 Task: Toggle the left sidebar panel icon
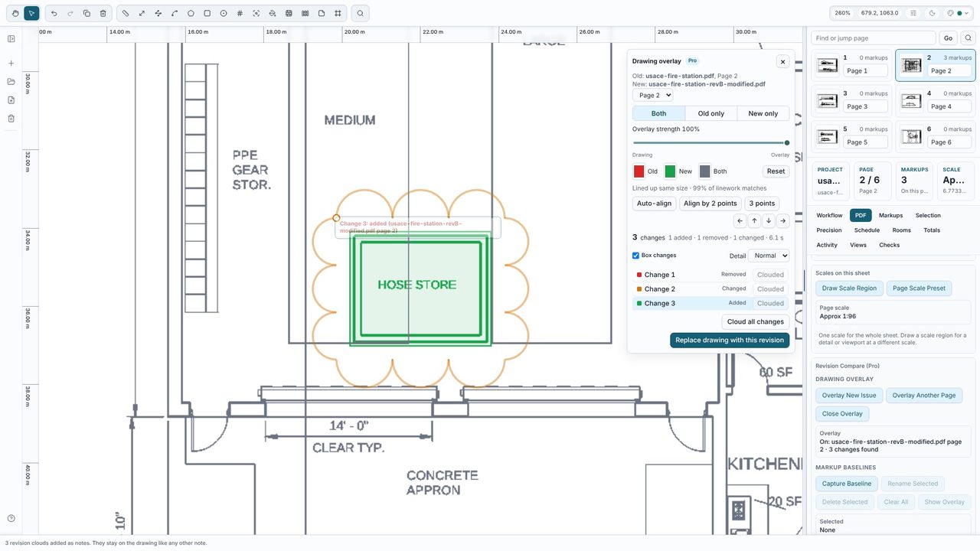point(11,39)
